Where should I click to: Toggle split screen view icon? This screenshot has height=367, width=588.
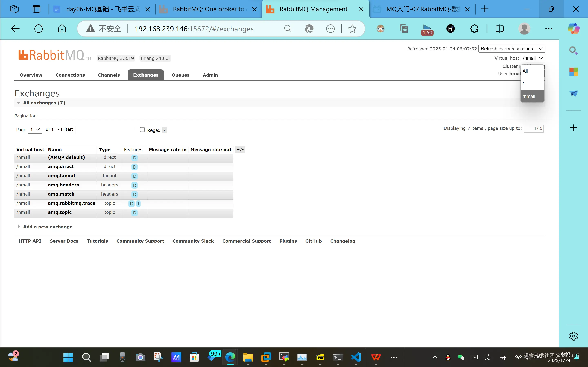(499, 29)
